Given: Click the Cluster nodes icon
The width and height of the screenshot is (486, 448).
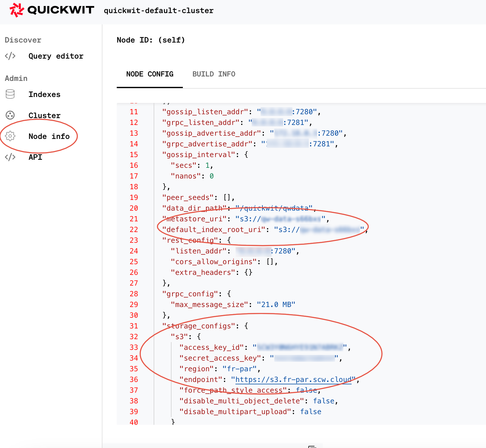Looking at the screenshot, I should 10,115.
